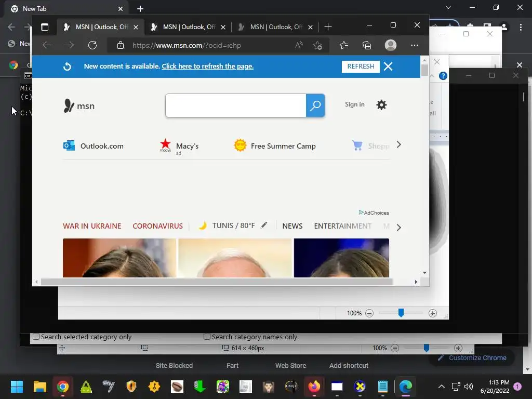Open Firefox from the taskbar
The width and height of the screenshot is (532, 399).
(x=314, y=387)
